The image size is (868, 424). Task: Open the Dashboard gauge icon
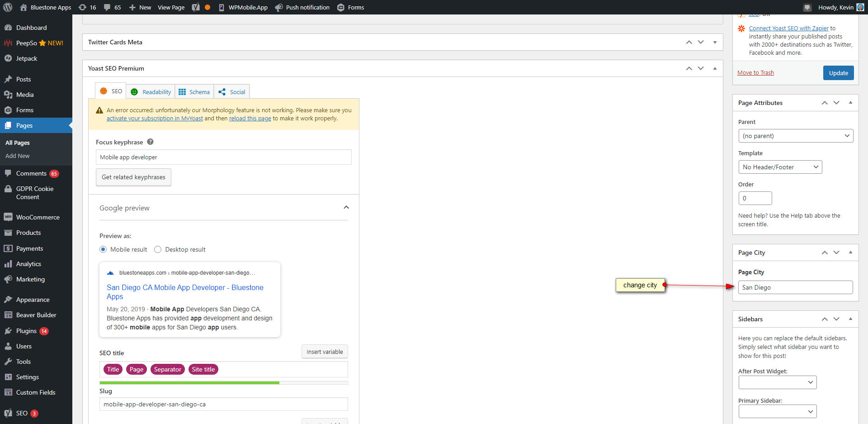pyautogui.click(x=8, y=28)
